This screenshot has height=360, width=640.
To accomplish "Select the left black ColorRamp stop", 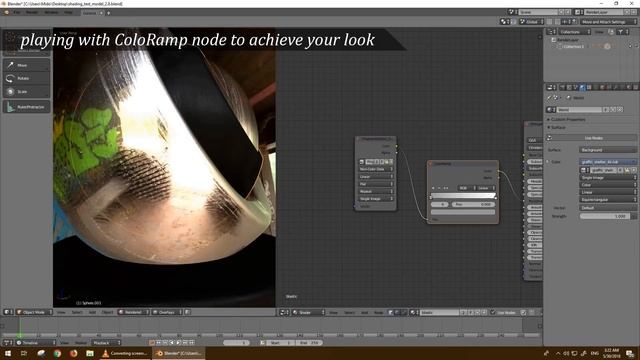I will tap(431, 198).
